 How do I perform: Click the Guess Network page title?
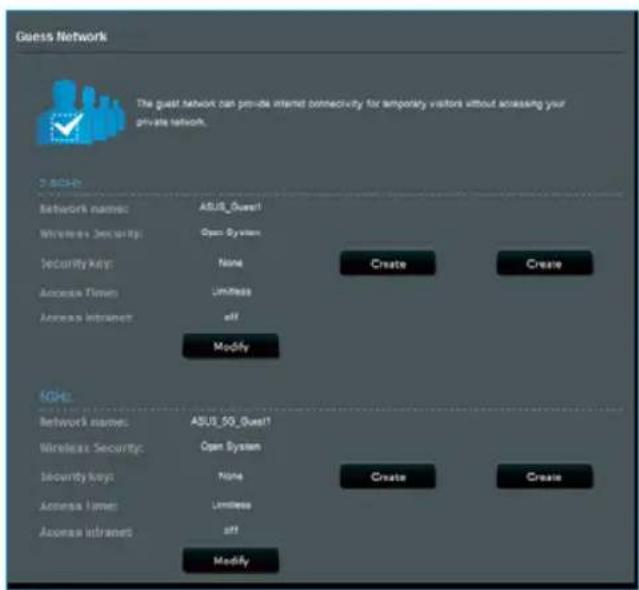click(61, 36)
